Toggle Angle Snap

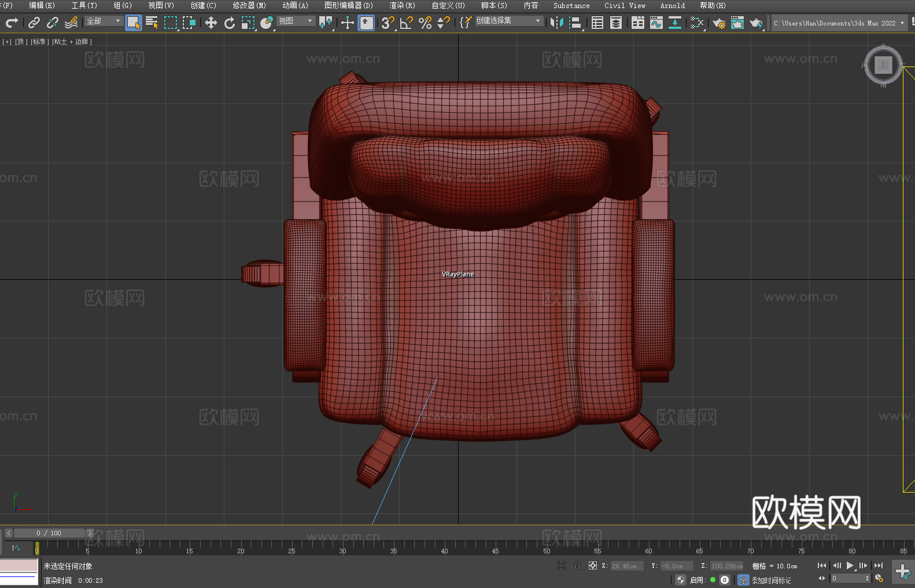[x=407, y=23]
